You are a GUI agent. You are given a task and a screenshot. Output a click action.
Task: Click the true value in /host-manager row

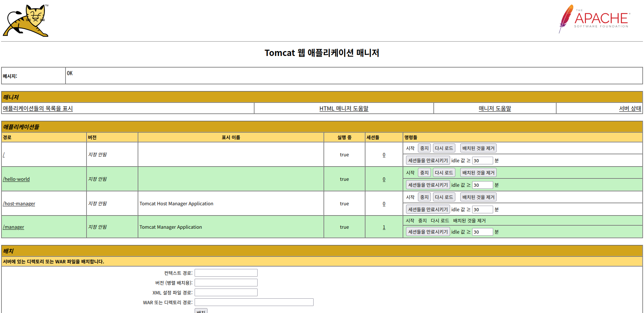click(344, 204)
